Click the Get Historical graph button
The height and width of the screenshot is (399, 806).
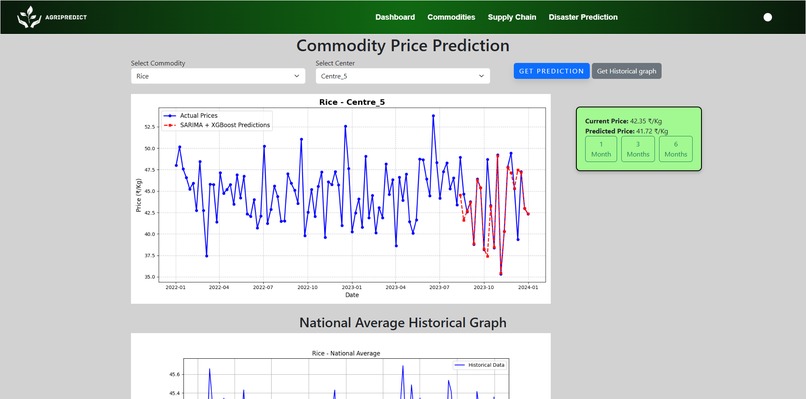pos(627,71)
